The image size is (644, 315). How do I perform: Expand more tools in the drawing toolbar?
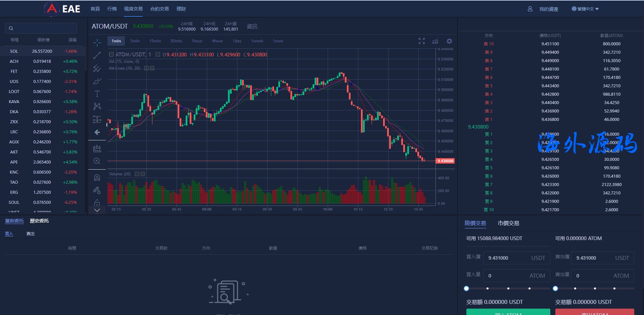[97, 211]
